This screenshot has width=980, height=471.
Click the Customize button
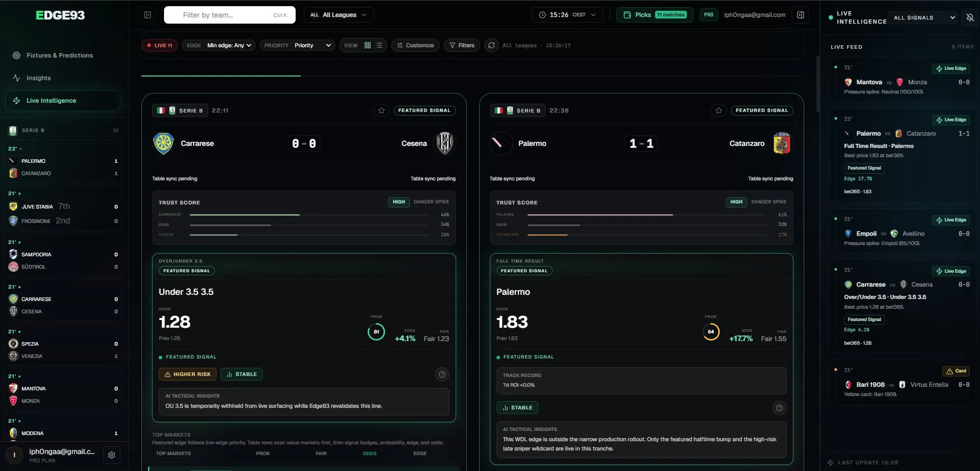tap(415, 45)
